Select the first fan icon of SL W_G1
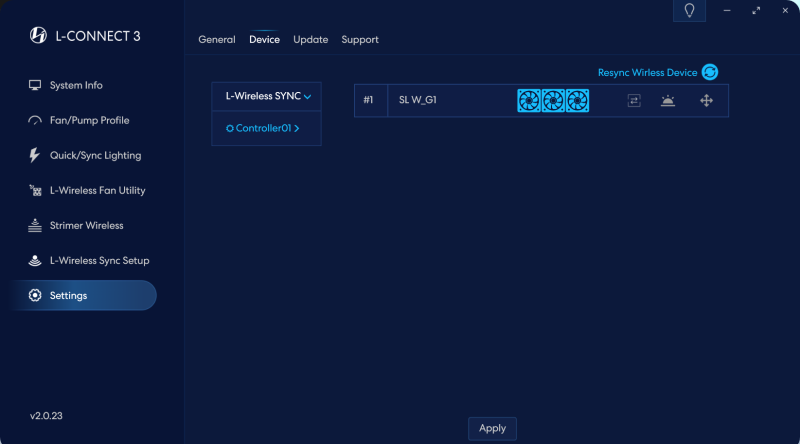 click(x=529, y=101)
